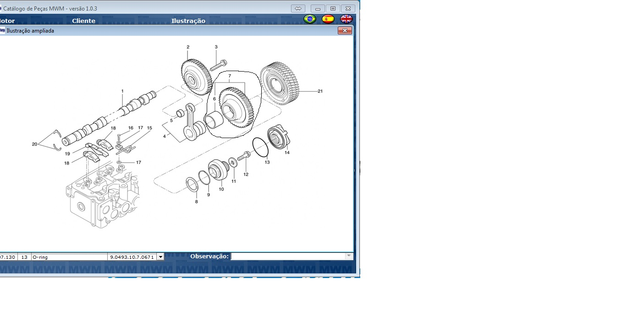Open the Observação dropdown arrow
This screenshot has height=312, width=644.
[349, 256]
